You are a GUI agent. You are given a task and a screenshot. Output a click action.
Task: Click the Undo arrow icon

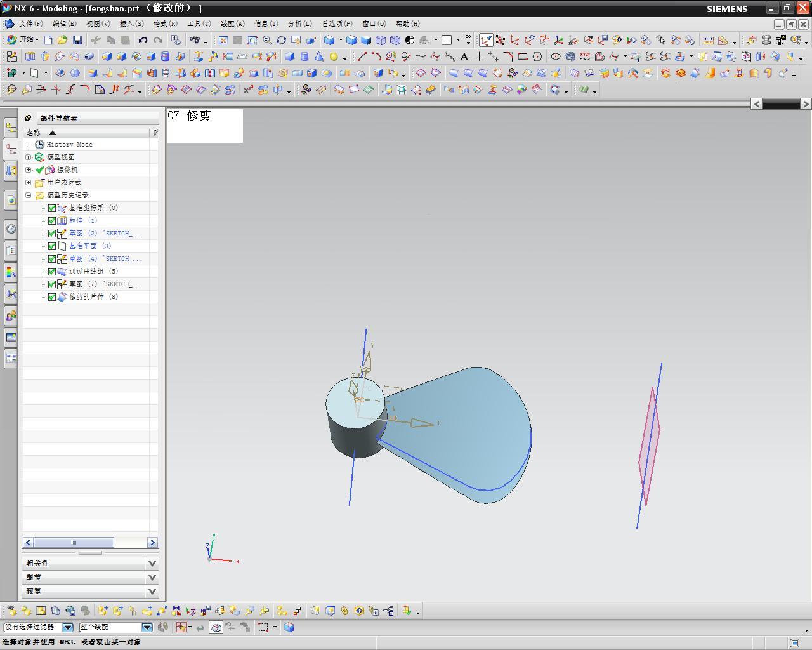143,40
